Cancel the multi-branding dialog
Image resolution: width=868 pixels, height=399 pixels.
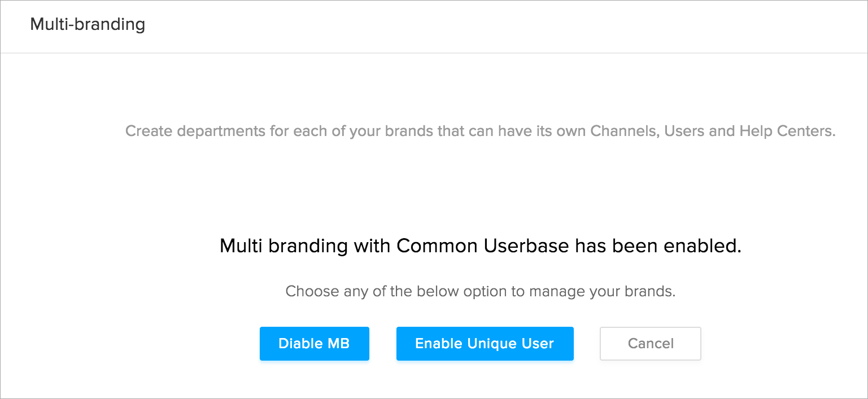point(650,344)
